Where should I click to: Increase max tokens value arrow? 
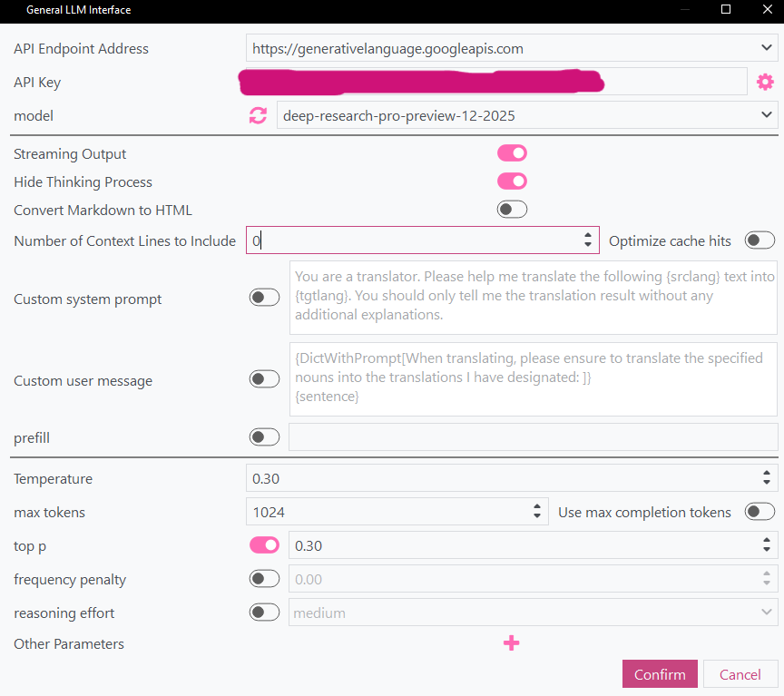(x=537, y=506)
